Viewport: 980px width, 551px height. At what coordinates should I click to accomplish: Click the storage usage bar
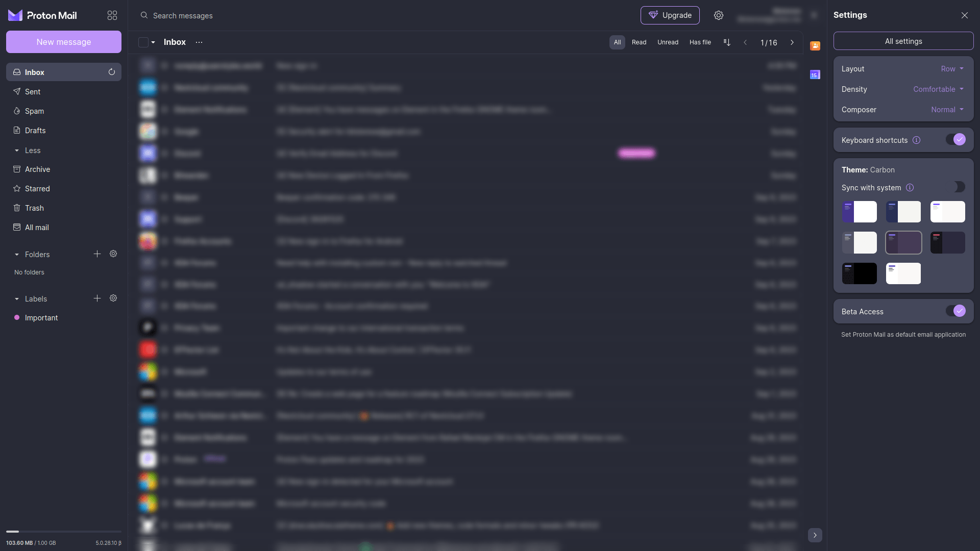[x=64, y=532]
